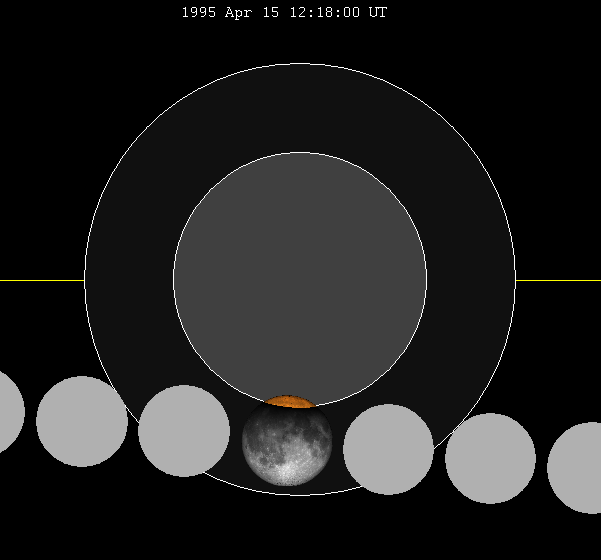The image size is (601, 560).
Task: Click the yellow ecliptic line at the left edge
Action: (x=42, y=281)
